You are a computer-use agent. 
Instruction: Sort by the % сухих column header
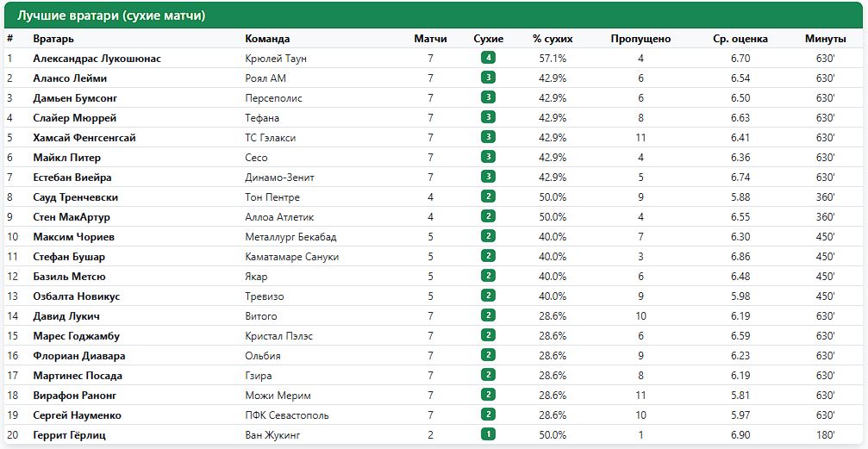tap(553, 39)
